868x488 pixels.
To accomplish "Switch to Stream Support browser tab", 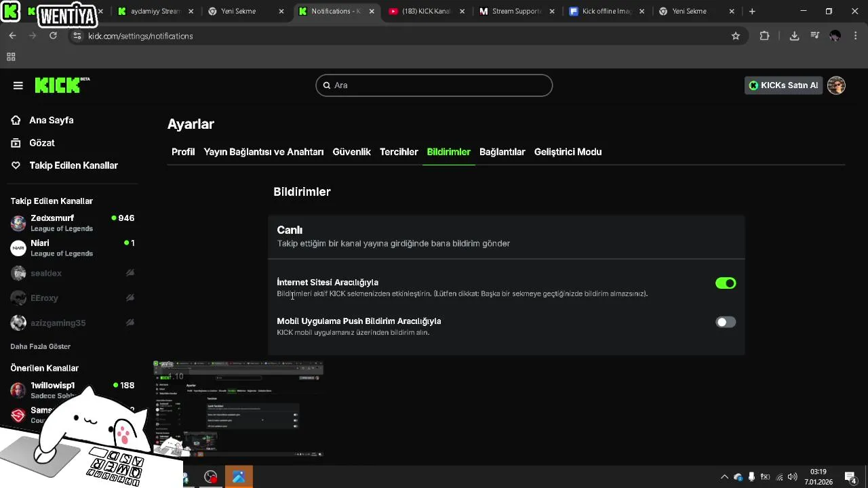I will [517, 11].
